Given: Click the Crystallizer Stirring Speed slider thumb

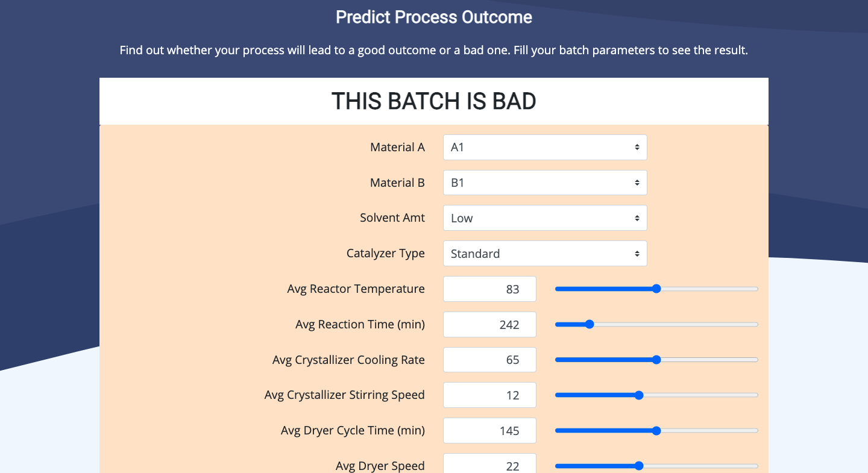Looking at the screenshot, I should (639, 395).
